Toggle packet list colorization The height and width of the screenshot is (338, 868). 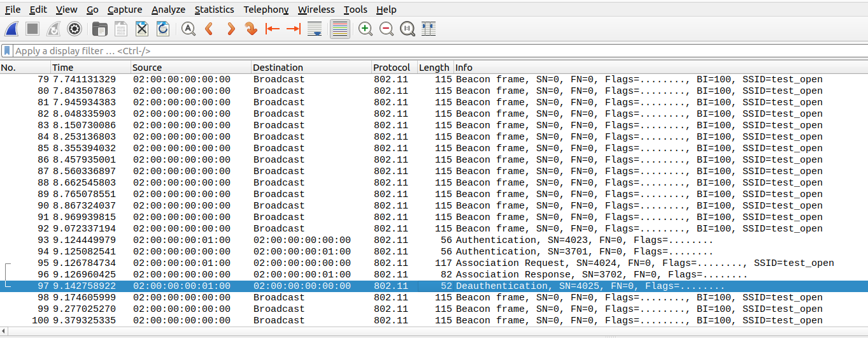(x=340, y=29)
